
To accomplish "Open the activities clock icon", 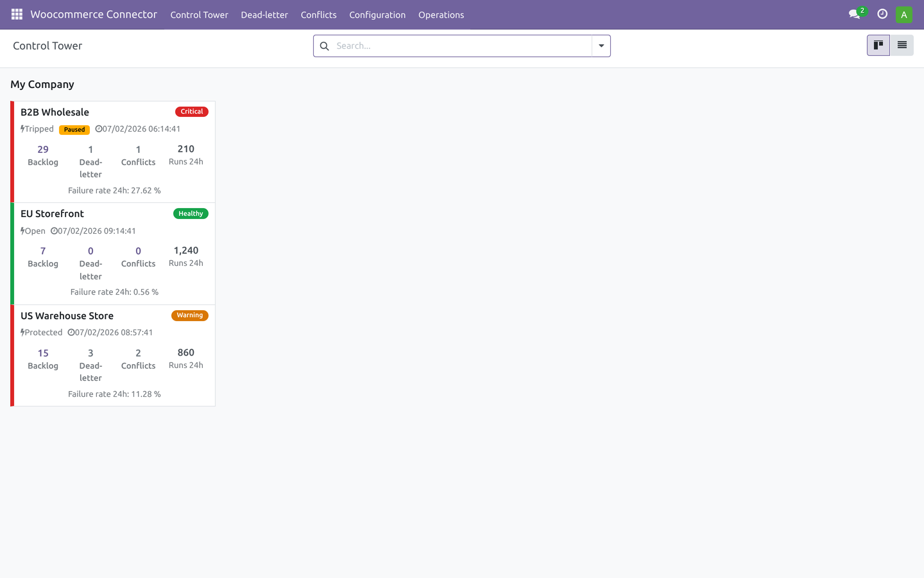I will (882, 14).
